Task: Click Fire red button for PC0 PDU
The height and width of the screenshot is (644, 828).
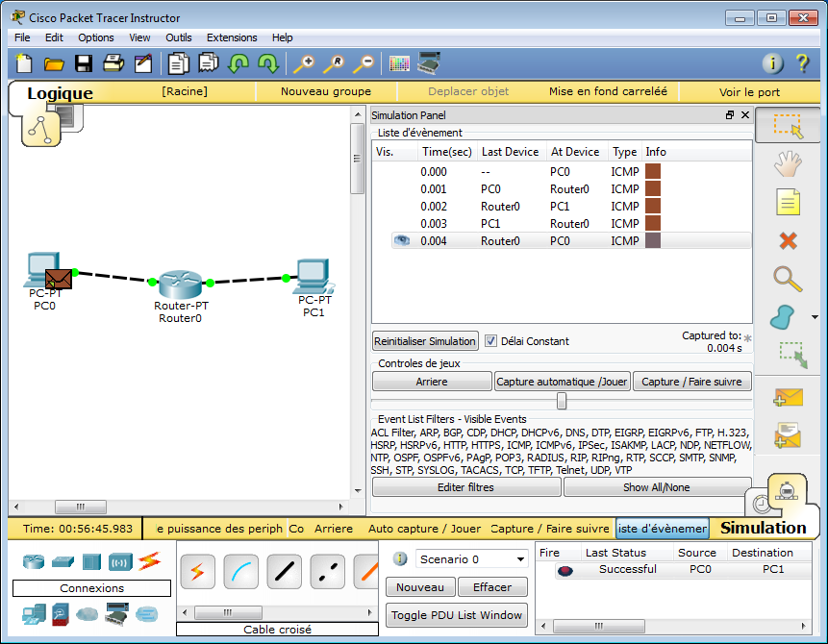Action: tap(565, 571)
